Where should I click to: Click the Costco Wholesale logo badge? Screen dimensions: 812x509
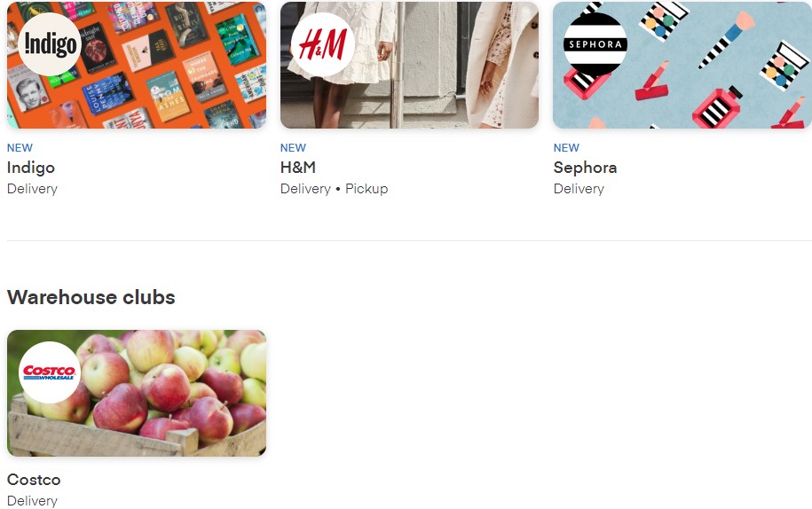point(50,372)
